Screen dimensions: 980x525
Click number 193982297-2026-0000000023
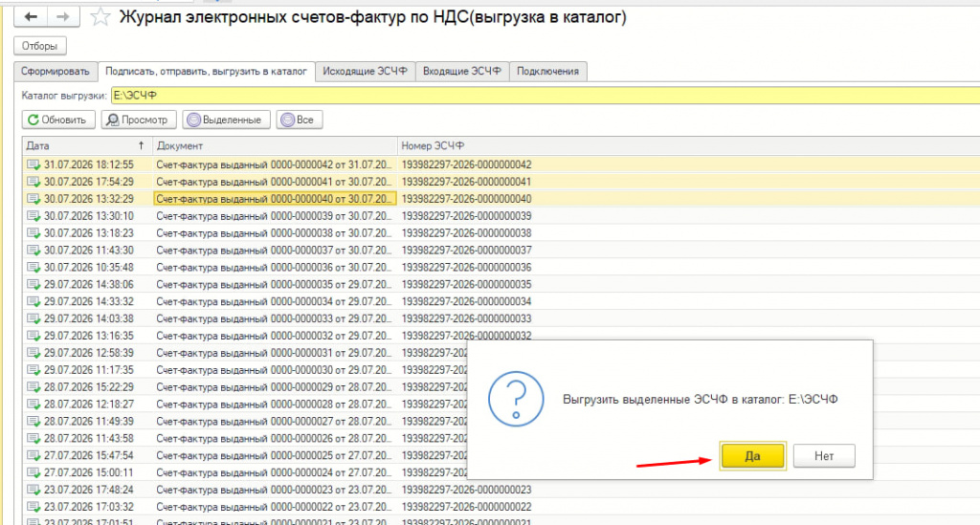[x=466, y=490]
